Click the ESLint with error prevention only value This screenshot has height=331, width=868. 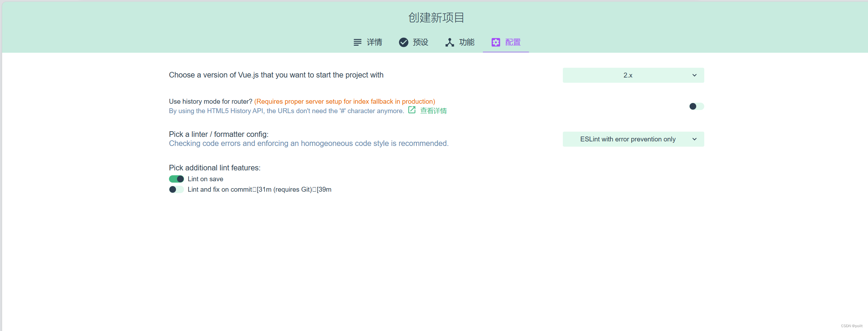(x=627, y=139)
